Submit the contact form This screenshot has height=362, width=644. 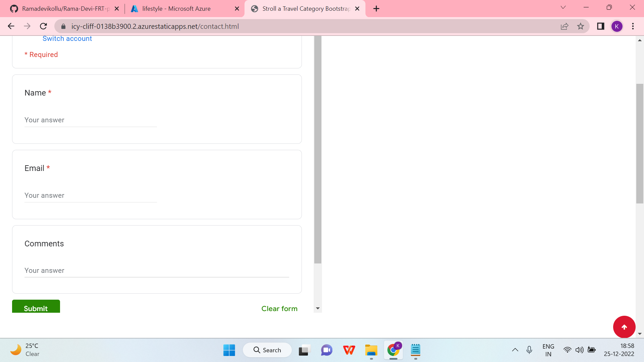pos(36,307)
